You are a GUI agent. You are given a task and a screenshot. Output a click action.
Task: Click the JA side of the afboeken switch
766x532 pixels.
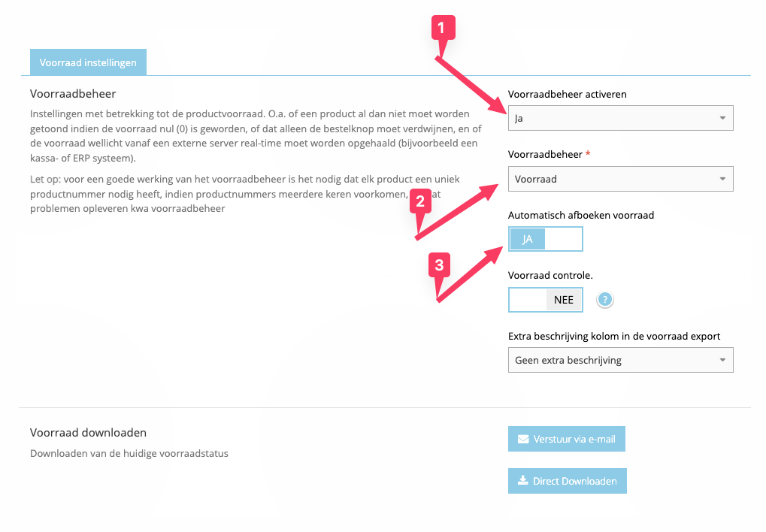click(x=526, y=239)
